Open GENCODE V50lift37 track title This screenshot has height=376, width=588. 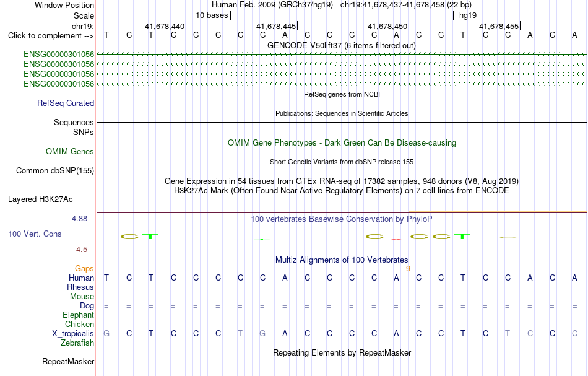341,46
